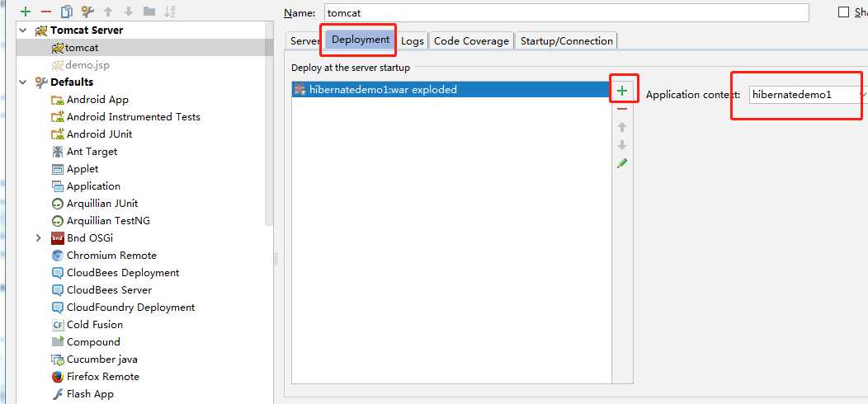Select Android JUnit default
Viewport: 868px width, 404px height.
(100, 134)
